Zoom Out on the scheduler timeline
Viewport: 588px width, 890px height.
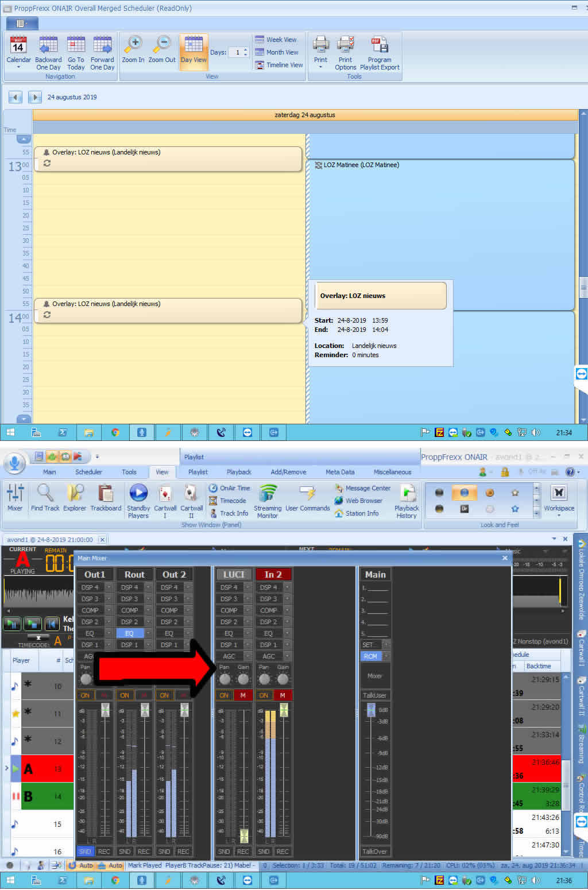[162, 49]
